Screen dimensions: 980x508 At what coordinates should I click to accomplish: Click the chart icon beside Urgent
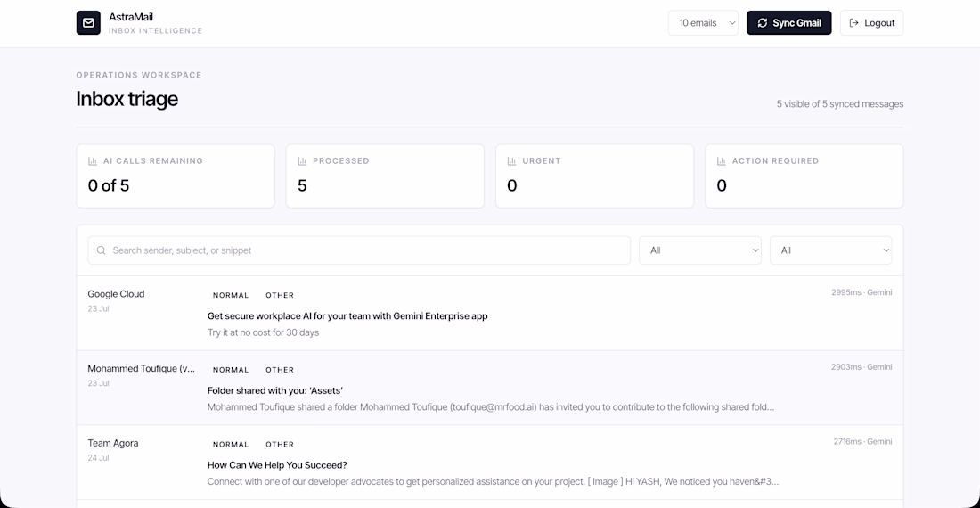(x=511, y=161)
